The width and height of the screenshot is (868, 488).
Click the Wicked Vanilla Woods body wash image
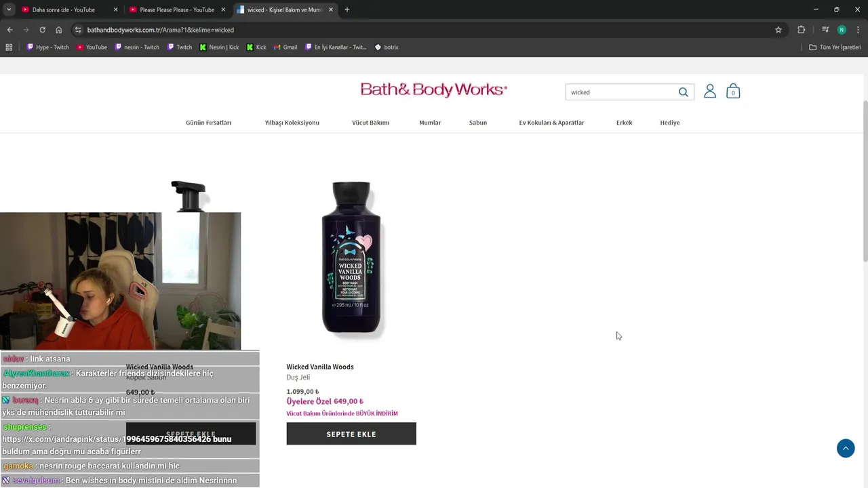(351, 258)
